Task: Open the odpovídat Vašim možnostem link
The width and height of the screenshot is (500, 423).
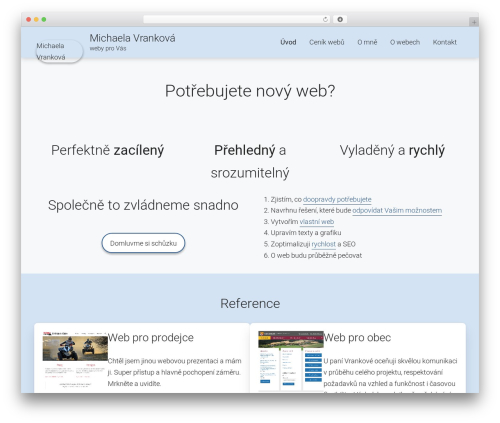Action: [x=397, y=211]
